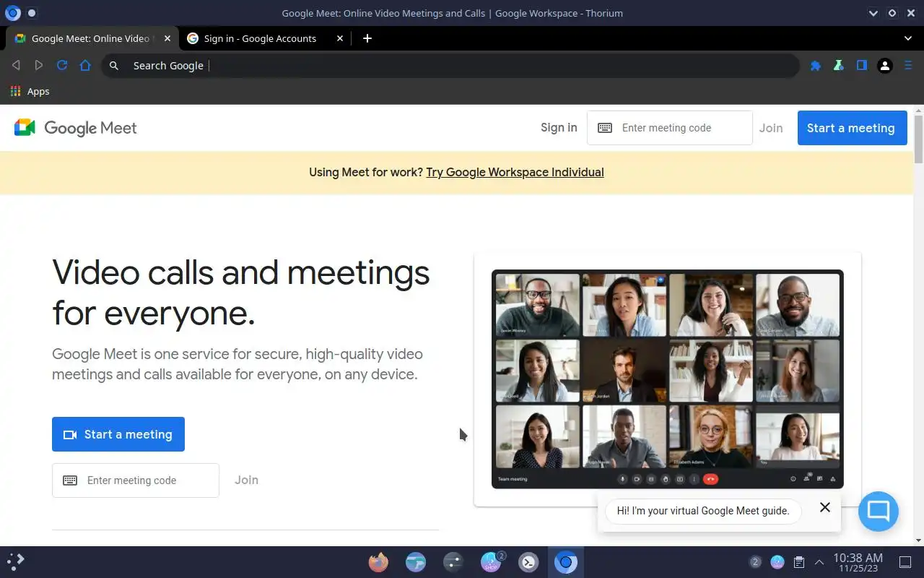This screenshot has height=578, width=924.
Task: Focus the header Enter meeting code field
Action: (670, 128)
